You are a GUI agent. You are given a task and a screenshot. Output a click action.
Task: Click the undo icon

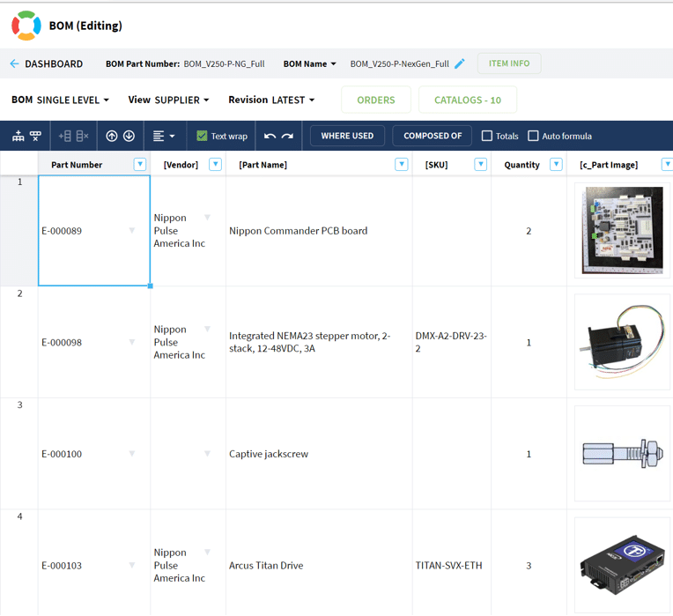(x=270, y=136)
